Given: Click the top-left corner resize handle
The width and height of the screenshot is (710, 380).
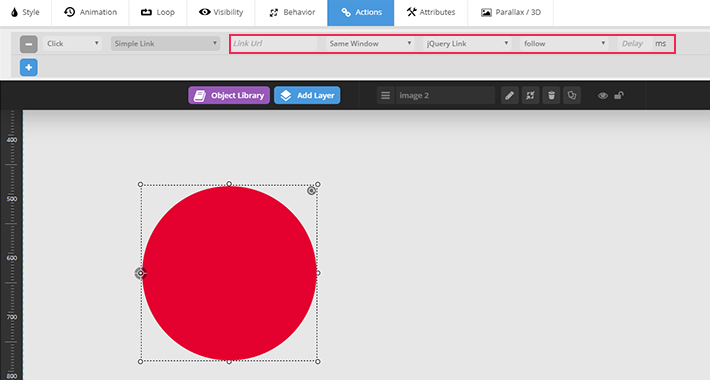Looking at the screenshot, I should [x=140, y=184].
